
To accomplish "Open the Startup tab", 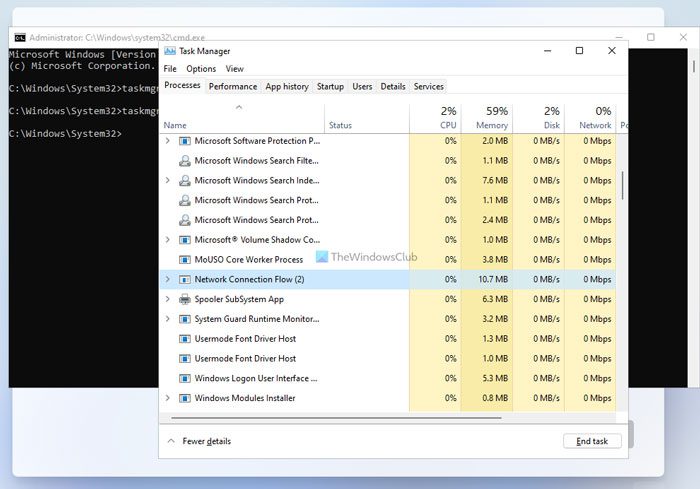I will pos(330,87).
